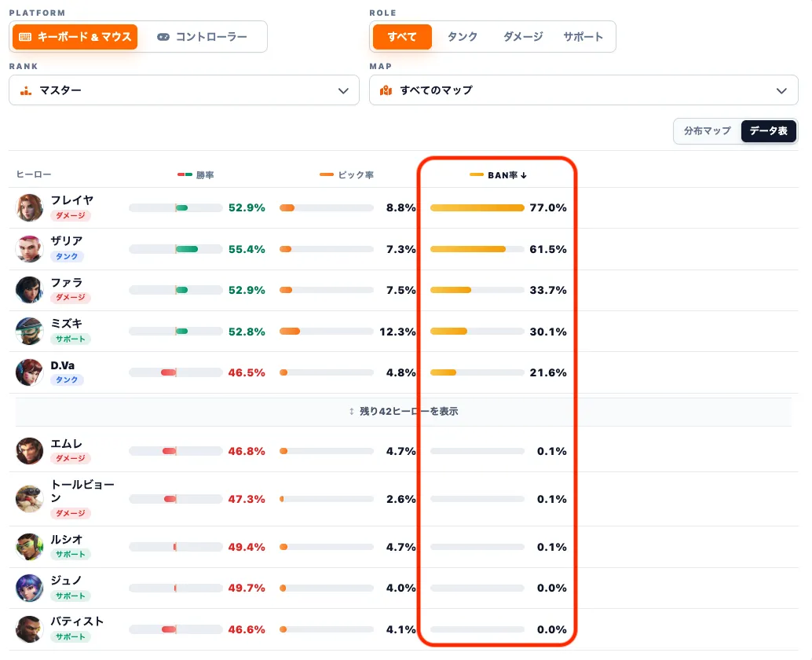The image size is (812, 660).
Task: Click rank podium icon beside マスター
Action: point(25,90)
